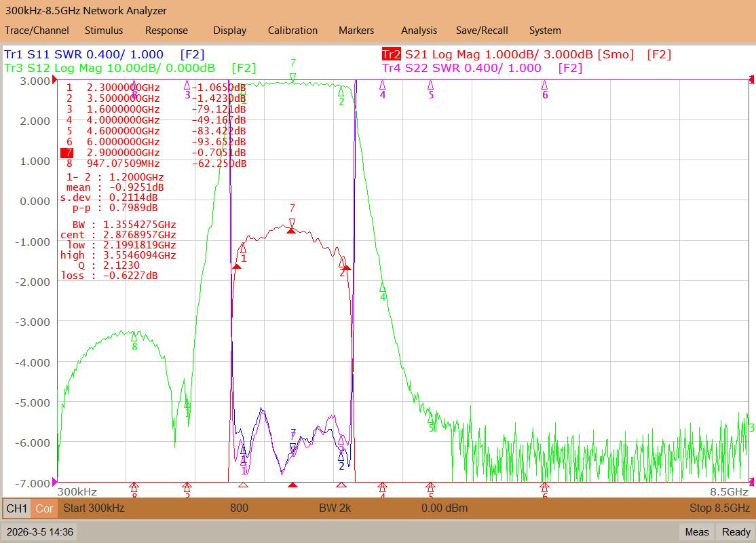Screen dimensions: 756x543
Task: Click marker 7 on the red S21 trace
Action: tap(292, 223)
